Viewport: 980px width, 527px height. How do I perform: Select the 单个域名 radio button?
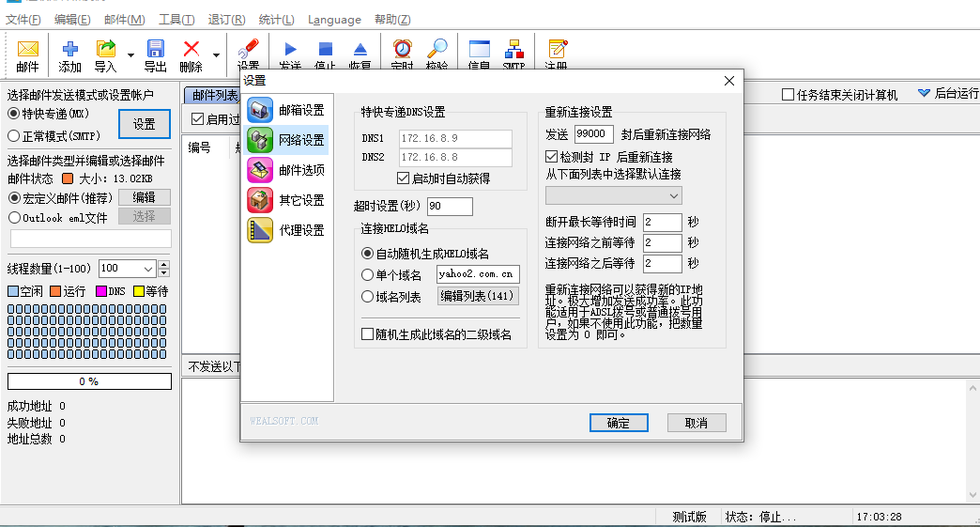click(368, 274)
